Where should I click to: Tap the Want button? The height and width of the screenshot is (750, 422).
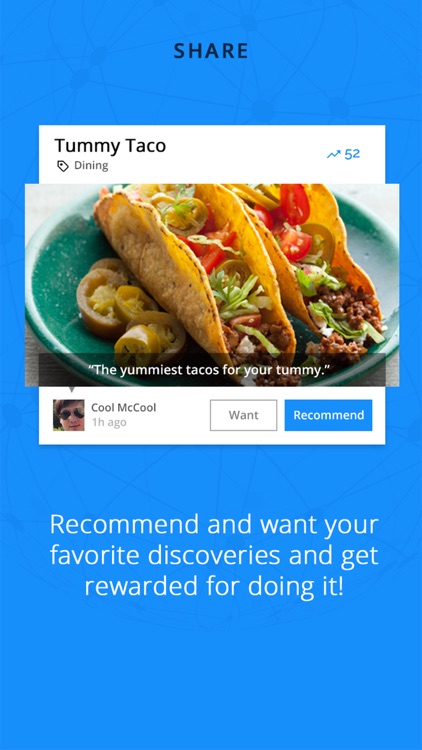point(244,415)
